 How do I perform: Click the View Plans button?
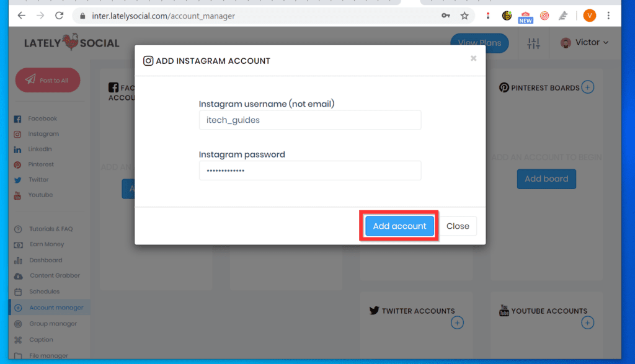tap(479, 43)
